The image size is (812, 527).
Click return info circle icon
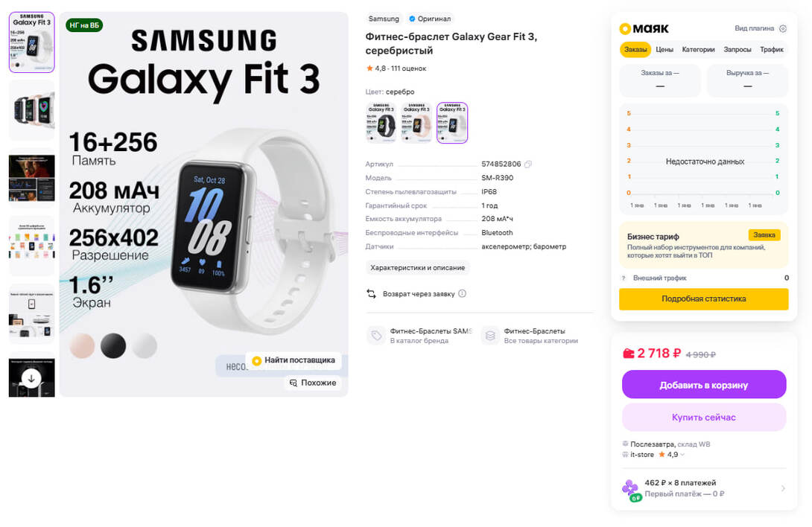pos(462,293)
